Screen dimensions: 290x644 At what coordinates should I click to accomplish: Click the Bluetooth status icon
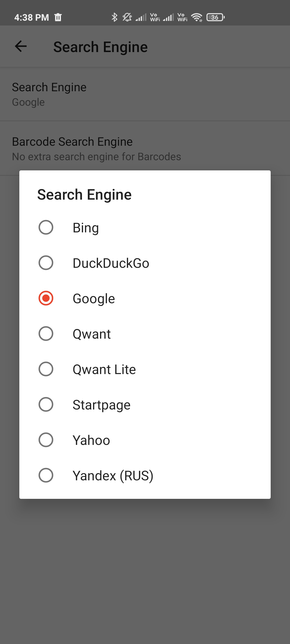115,17
